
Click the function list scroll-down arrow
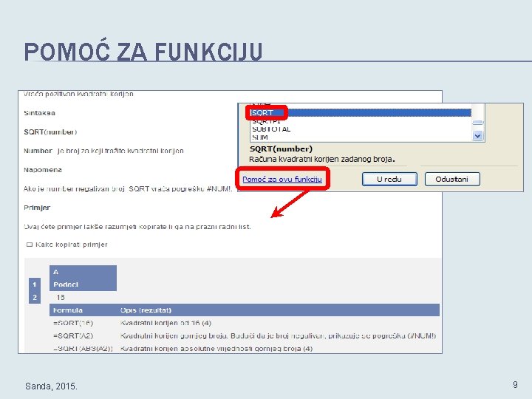point(478,136)
